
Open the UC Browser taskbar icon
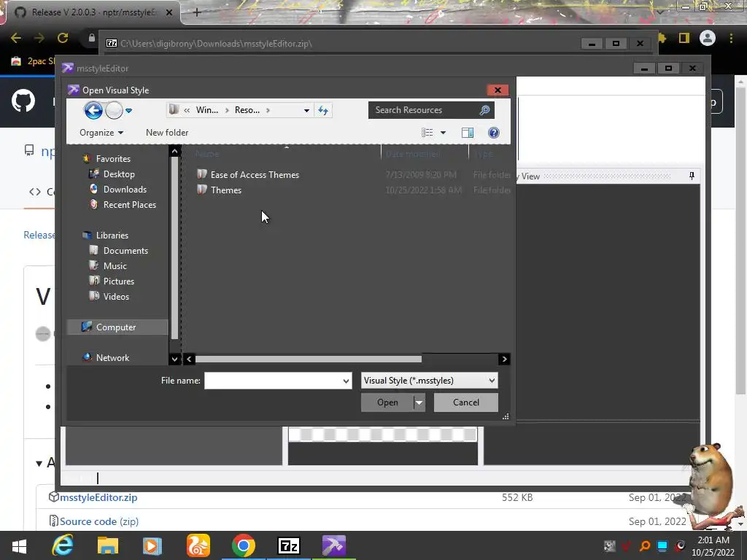(198, 545)
